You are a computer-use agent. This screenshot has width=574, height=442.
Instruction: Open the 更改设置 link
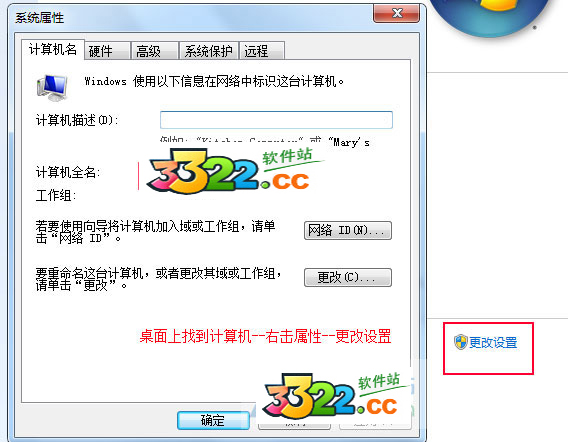493,343
